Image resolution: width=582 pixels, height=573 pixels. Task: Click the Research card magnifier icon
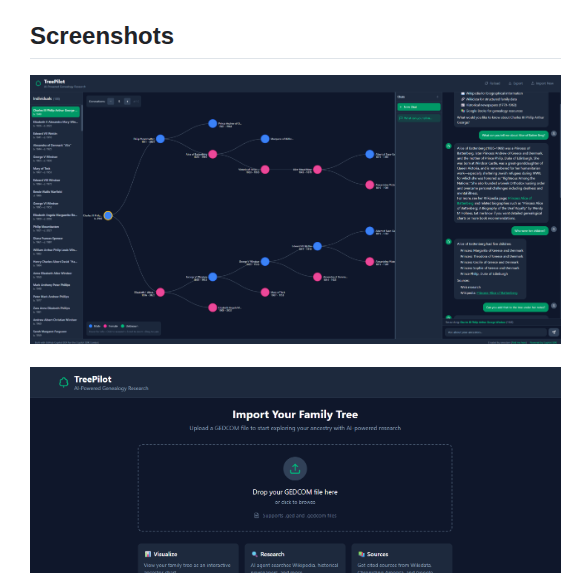coord(255,554)
